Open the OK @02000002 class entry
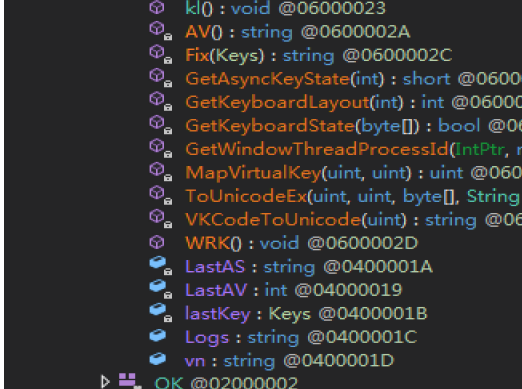522x389 pixels. 226,382
